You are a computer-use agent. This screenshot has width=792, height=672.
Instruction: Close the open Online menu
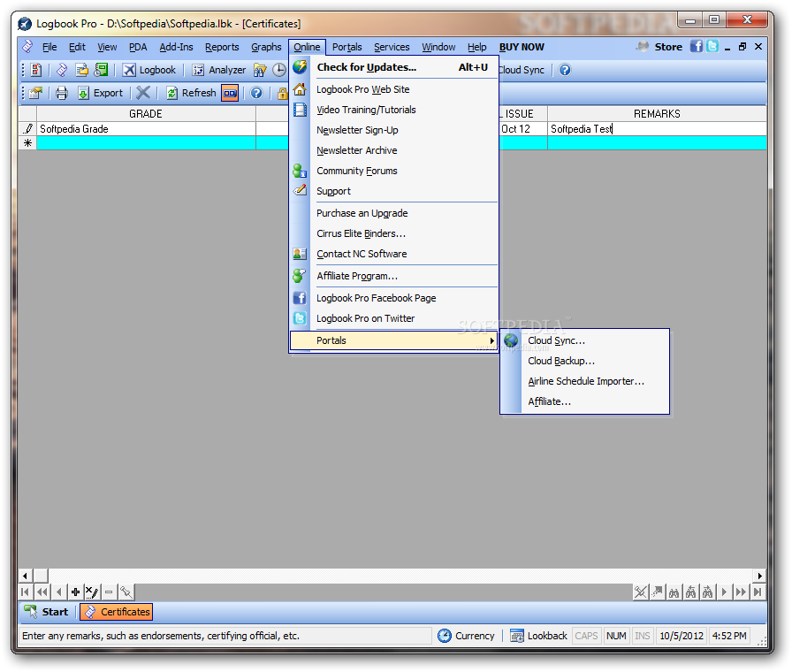307,47
